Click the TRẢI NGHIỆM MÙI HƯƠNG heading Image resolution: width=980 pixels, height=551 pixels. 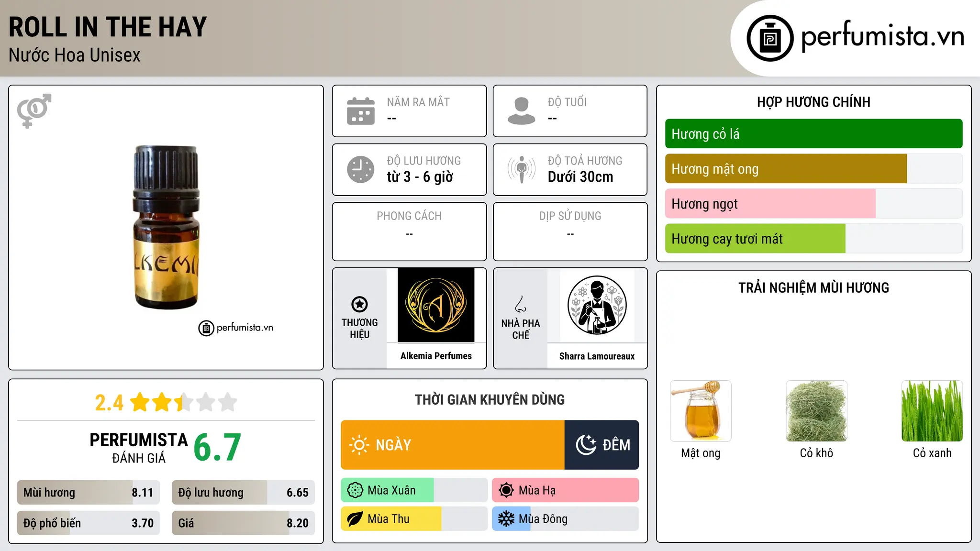(x=813, y=288)
